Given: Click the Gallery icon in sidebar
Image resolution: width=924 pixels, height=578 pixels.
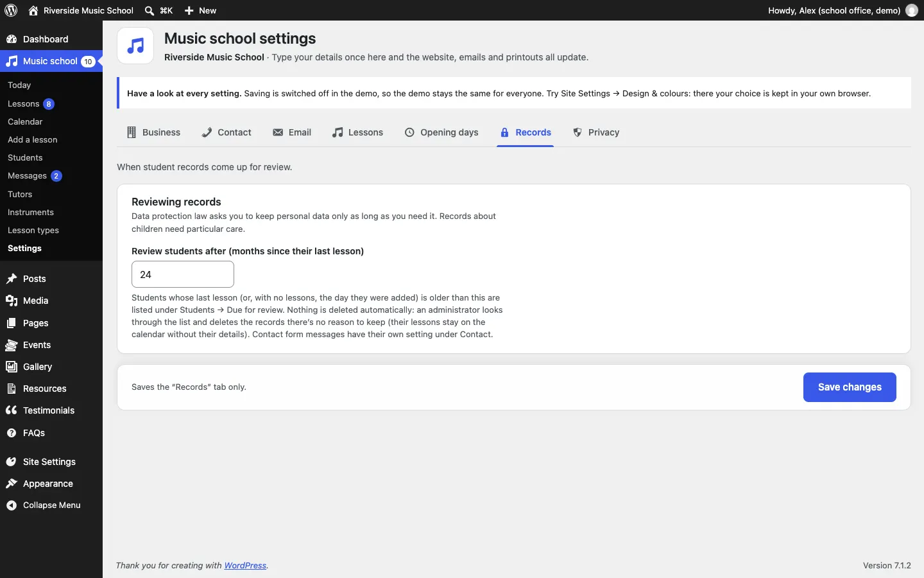Looking at the screenshot, I should point(12,367).
